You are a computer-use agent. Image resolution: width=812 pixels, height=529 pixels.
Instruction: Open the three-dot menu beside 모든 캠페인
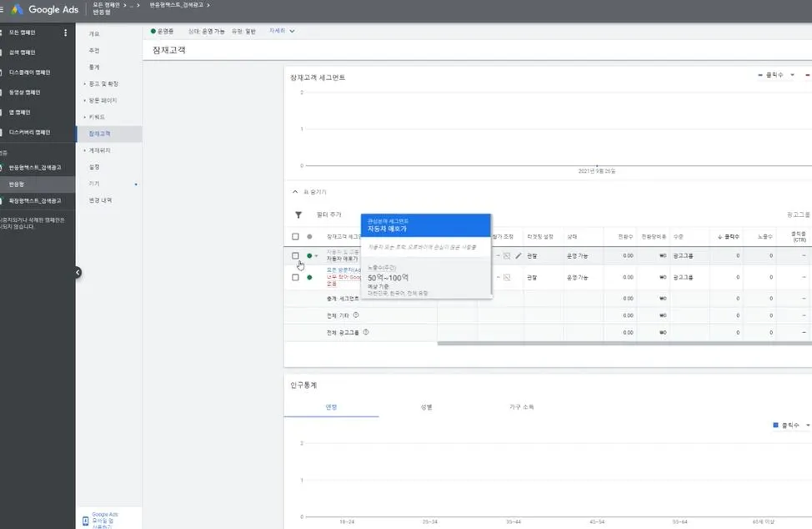click(x=65, y=33)
